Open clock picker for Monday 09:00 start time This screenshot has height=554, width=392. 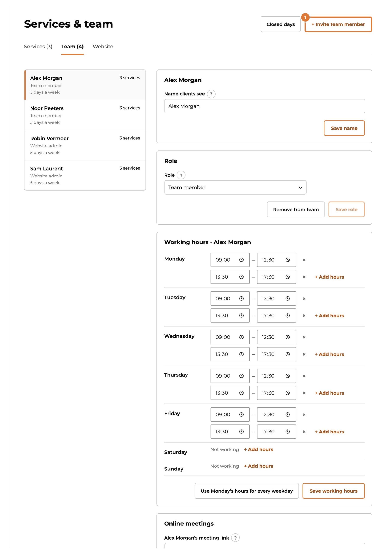pos(241,260)
